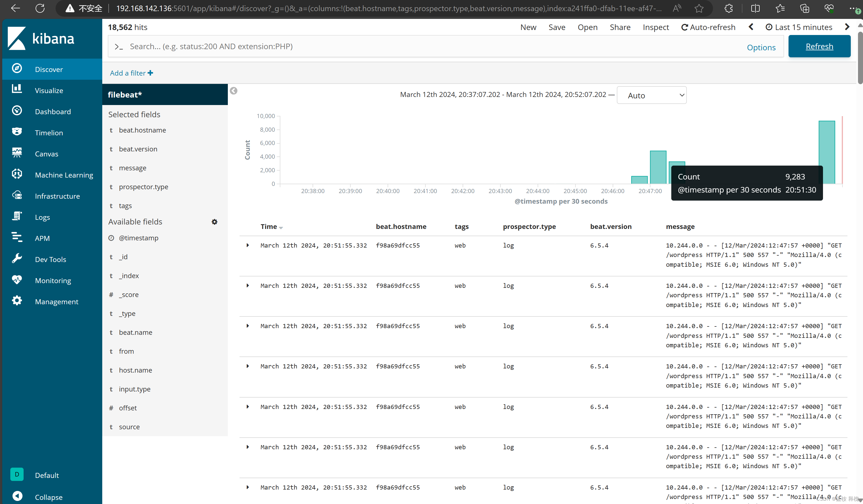Expand the first document row
Viewport: 863px width, 504px height.
pyautogui.click(x=248, y=245)
